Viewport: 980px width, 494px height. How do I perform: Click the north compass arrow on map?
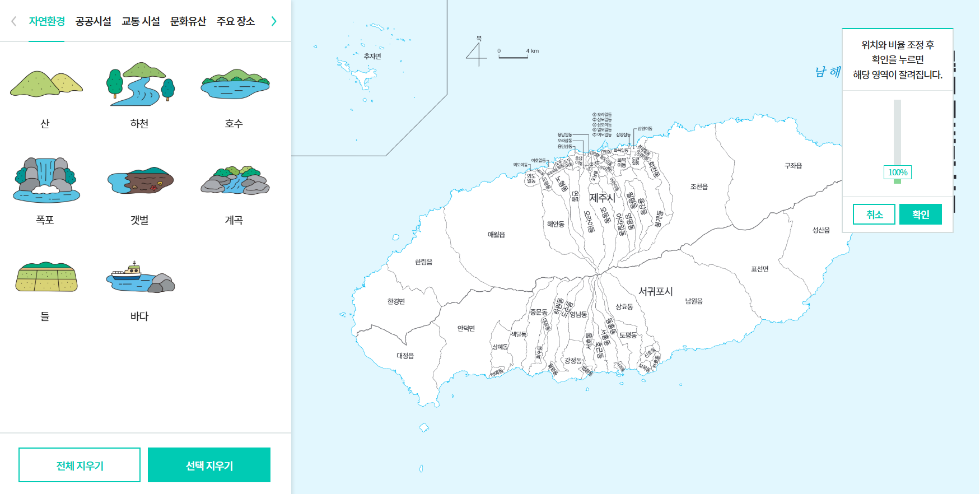[477, 53]
